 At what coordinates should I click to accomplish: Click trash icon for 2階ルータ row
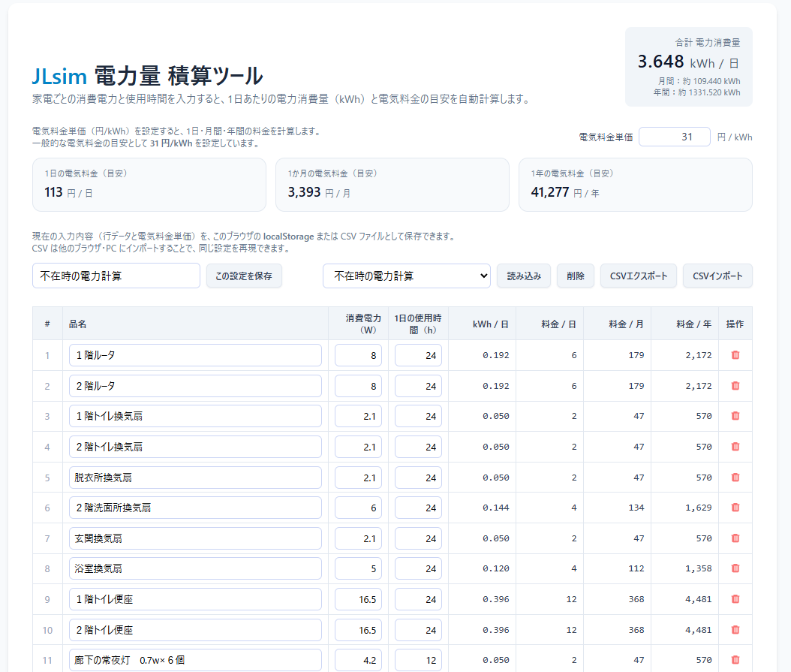[x=735, y=386]
